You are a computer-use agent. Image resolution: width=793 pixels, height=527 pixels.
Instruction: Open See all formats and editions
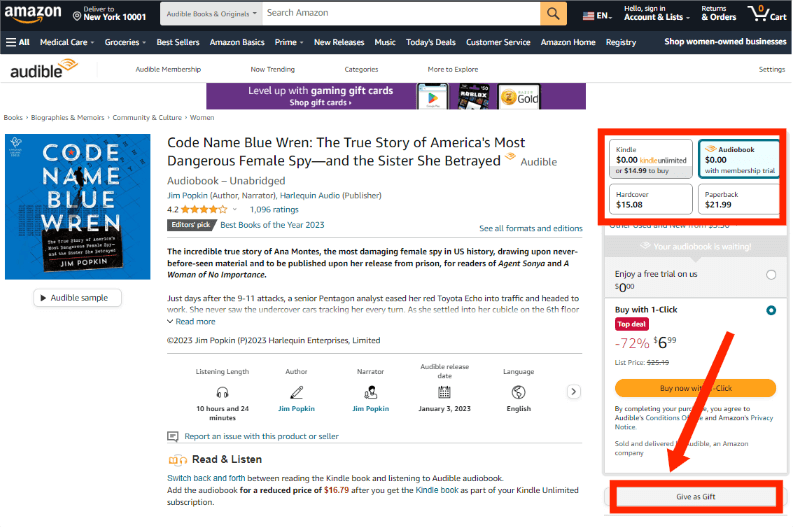pyautogui.click(x=531, y=229)
